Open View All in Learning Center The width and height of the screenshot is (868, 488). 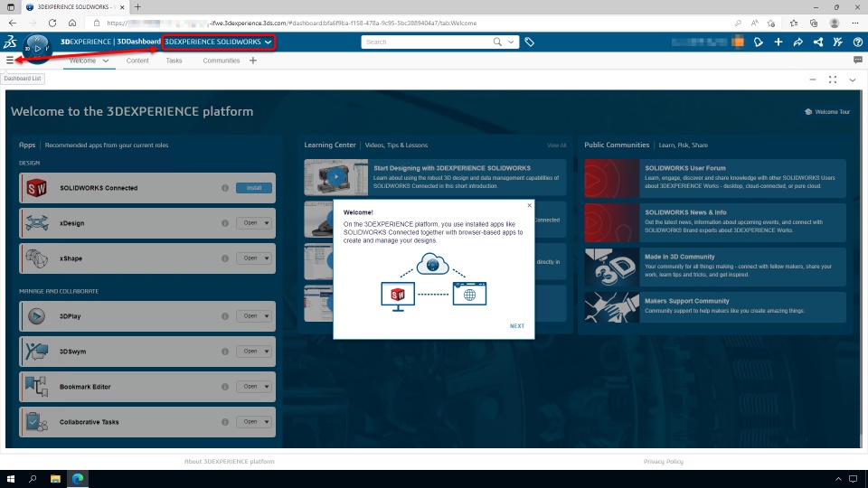(x=556, y=145)
